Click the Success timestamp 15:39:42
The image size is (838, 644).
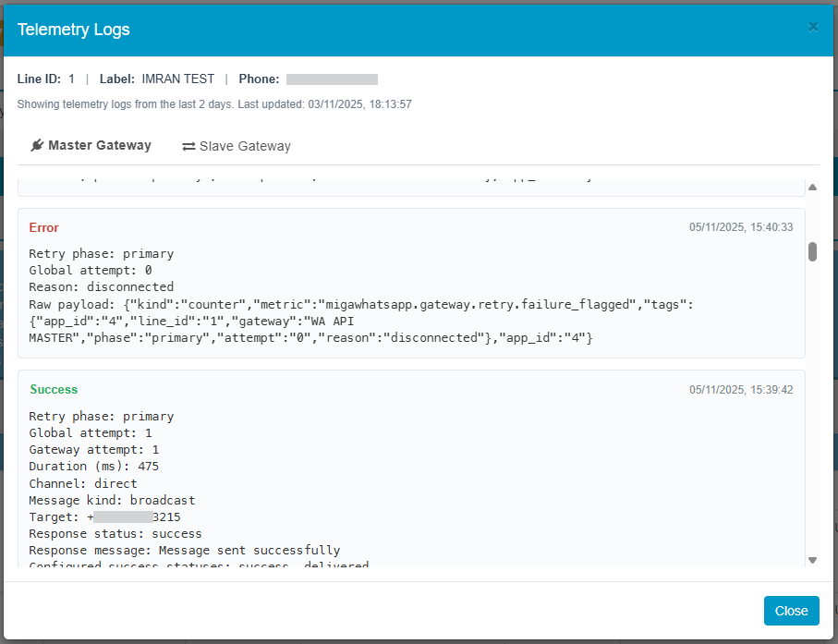(x=740, y=390)
